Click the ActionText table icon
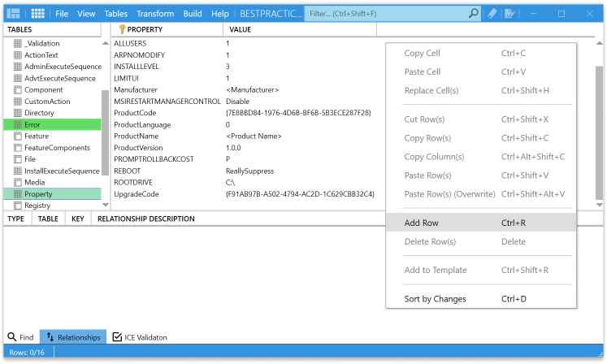The height and width of the screenshot is (364, 607). tap(17, 55)
